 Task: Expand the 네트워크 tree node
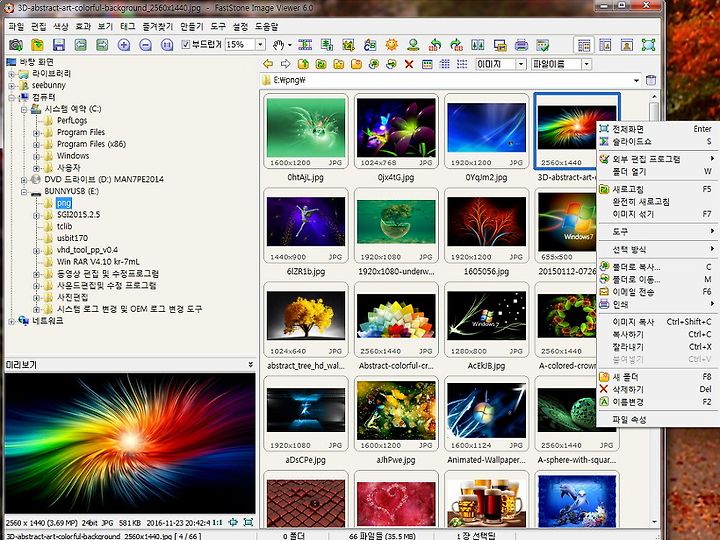click(12, 321)
